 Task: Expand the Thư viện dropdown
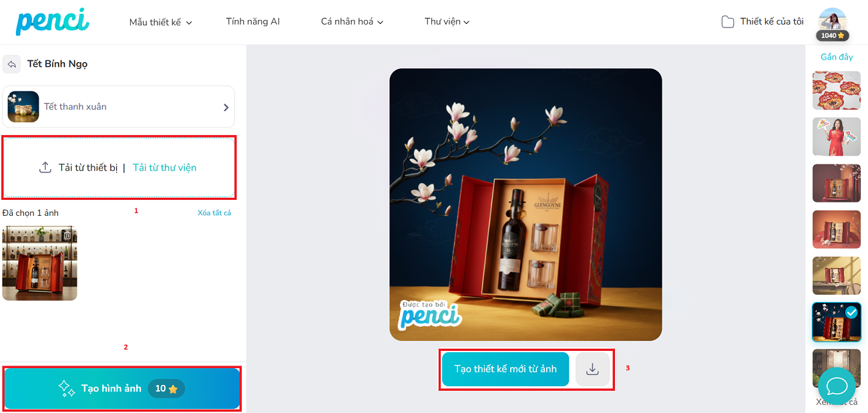click(x=447, y=21)
